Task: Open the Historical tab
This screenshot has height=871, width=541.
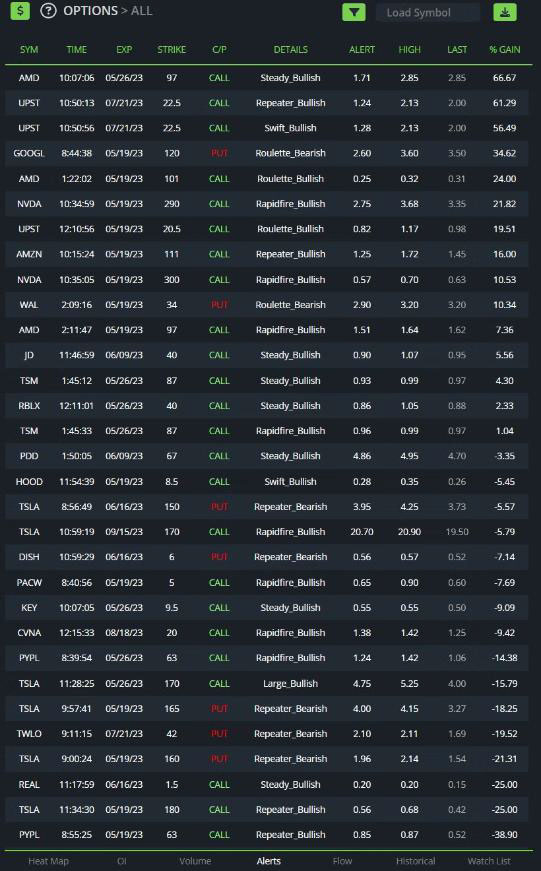Action: coord(415,861)
